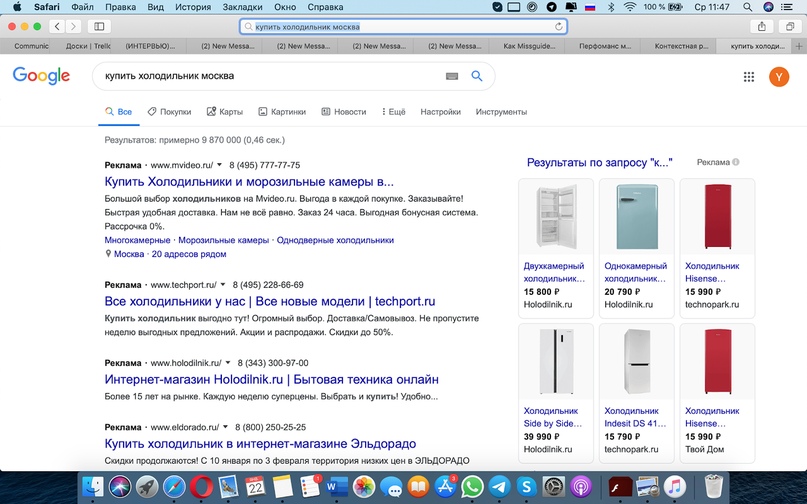
Task: Open the Google apps grid
Action: [749, 77]
